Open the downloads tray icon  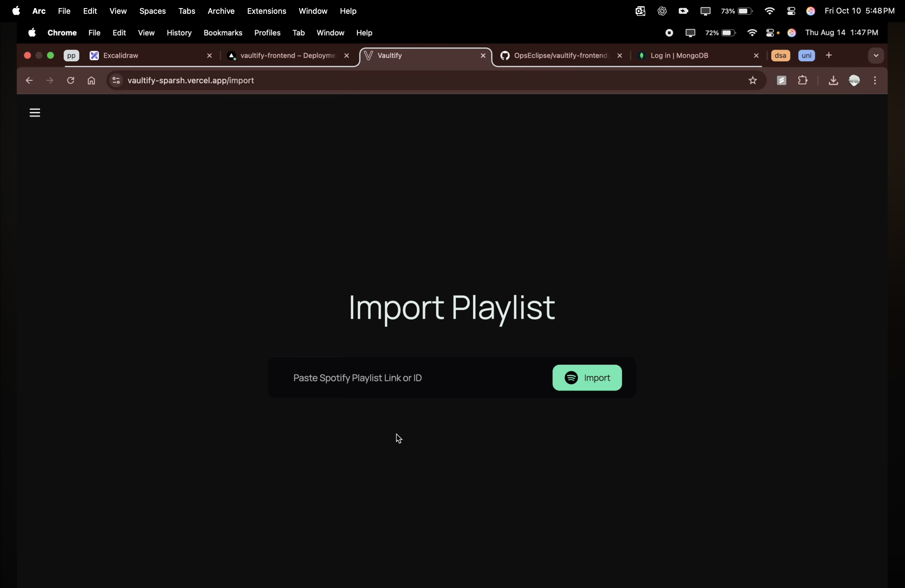pos(833,81)
